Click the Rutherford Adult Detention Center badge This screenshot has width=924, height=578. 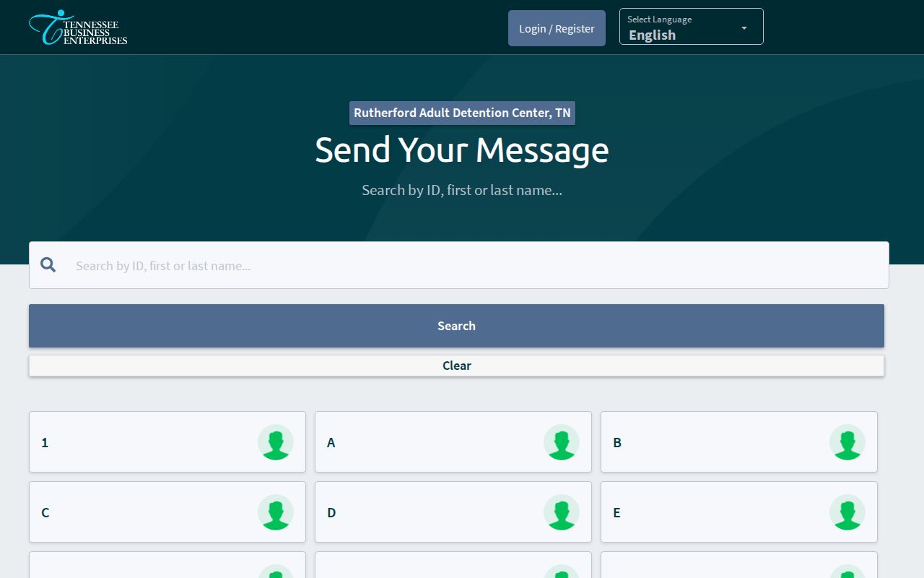click(462, 113)
